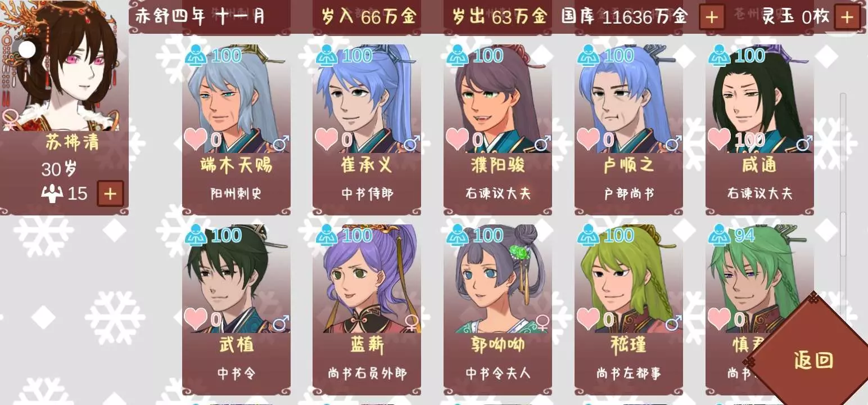
Task: Click the plus icon beside 国库 treasury
Action: [x=712, y=17]
